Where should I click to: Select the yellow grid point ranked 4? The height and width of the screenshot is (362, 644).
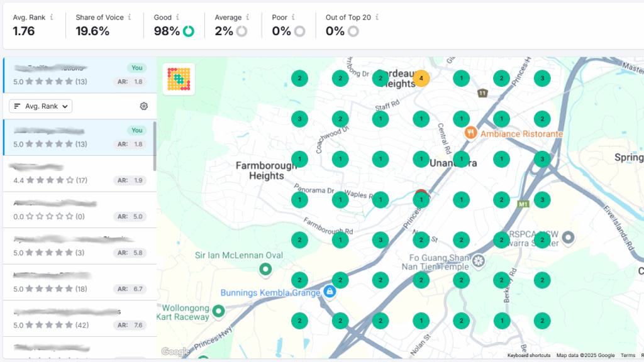click(x=421, y=79)
